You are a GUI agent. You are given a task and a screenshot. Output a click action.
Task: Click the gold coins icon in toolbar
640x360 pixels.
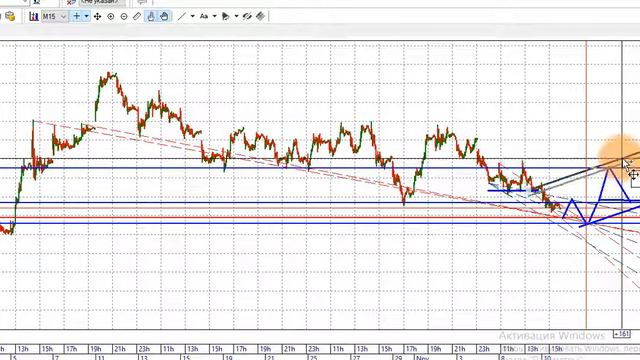(10, 16)
